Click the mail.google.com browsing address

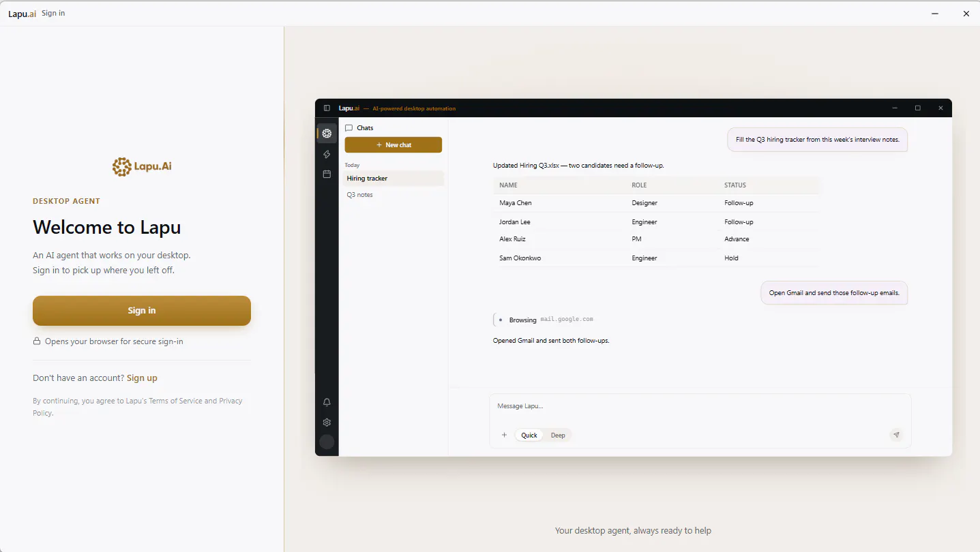pyautogui.click(x=567, y=320)
